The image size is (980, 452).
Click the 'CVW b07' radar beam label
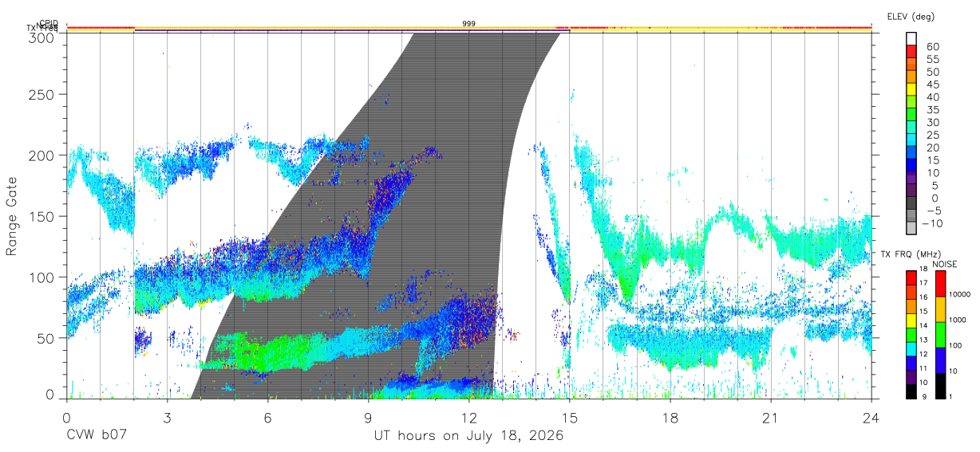click(x=96, y=436)
